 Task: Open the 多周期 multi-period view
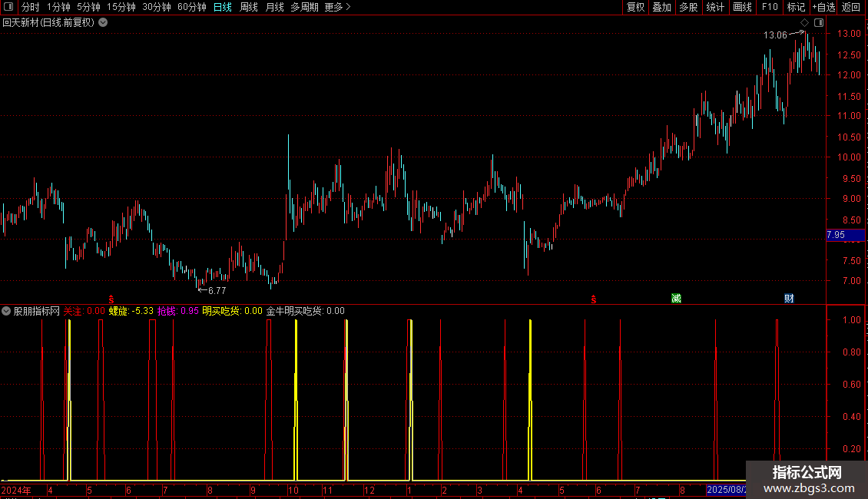(304, 7)
